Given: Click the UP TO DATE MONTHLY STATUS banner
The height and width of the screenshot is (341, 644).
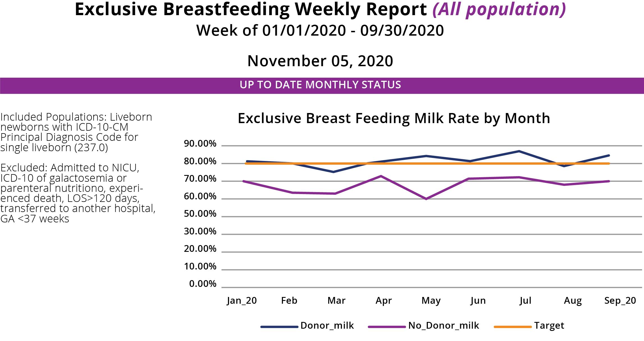Looking at the screenshot, I should point(322,86).
